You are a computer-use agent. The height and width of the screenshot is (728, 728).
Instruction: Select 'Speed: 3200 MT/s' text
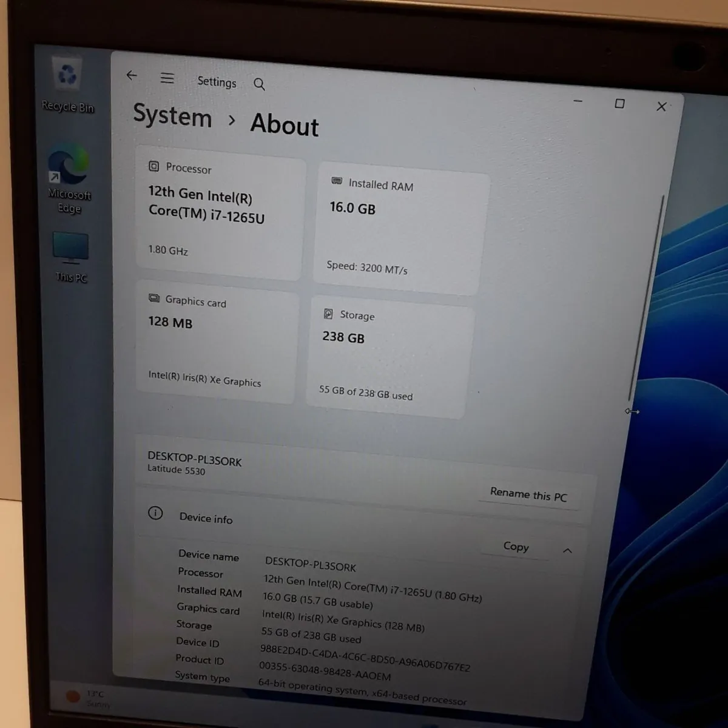click(367, 268)
